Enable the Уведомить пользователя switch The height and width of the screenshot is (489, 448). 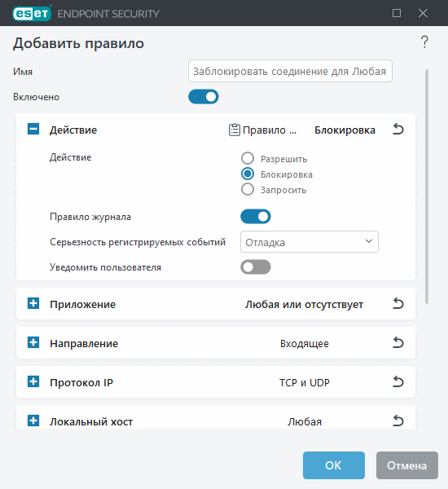[x=255, y=267]
